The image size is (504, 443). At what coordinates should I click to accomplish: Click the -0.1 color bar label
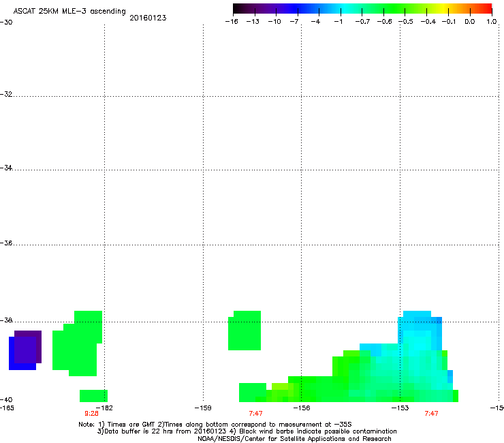coord(449,22)
